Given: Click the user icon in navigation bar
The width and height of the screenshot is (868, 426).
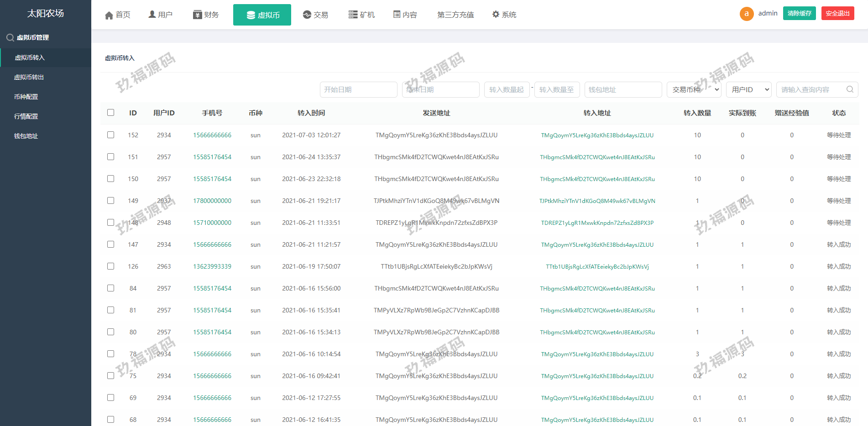Looking at the screenshot, I should [x=152, y=15].
